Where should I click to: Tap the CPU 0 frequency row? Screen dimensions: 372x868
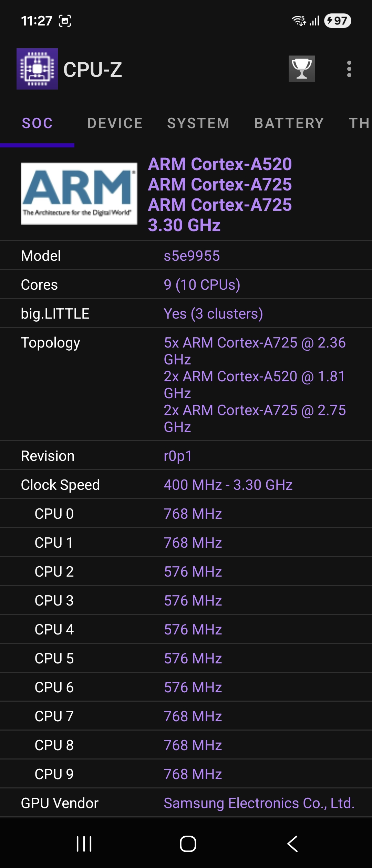click(186, 514)
